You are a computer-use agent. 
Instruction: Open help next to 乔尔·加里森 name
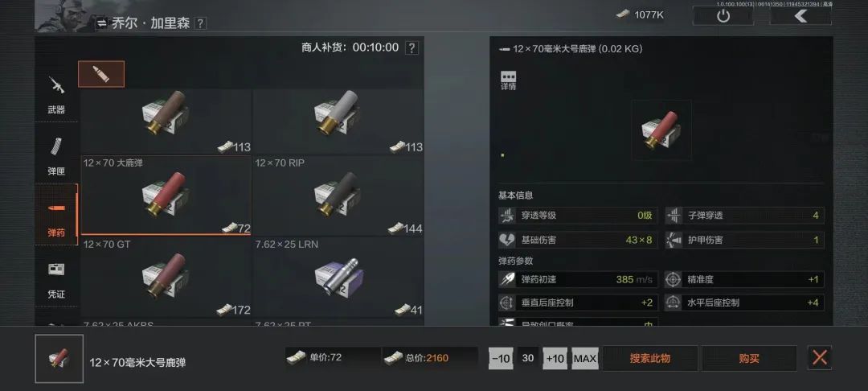click(x=200, y=23)
